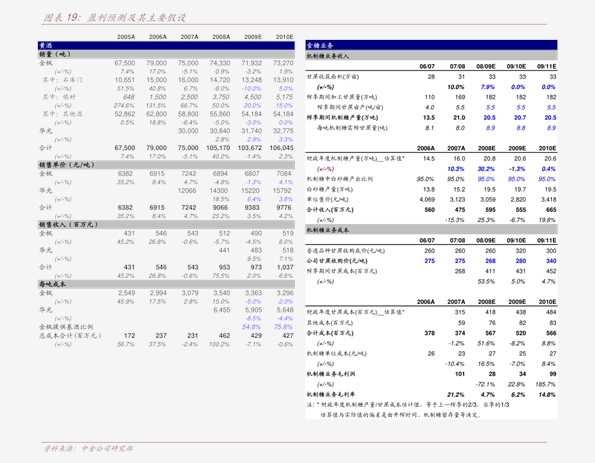The height and width of the screenshot is (463, 595).
Task: Select the cost value 6,455
Action: pyautogui.click(x=221, y=310)
